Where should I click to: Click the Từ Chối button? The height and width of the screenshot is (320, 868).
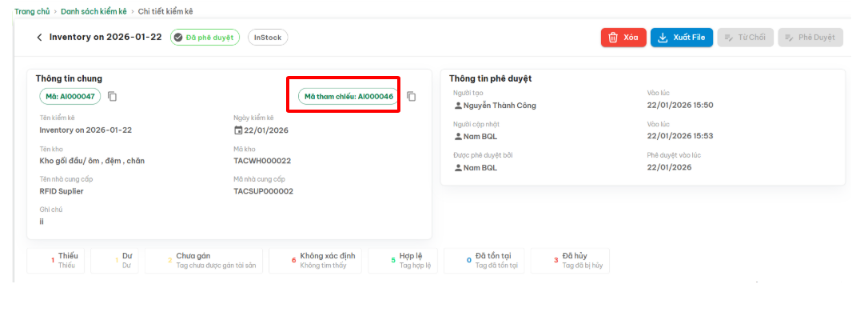[x=745, y=38]
